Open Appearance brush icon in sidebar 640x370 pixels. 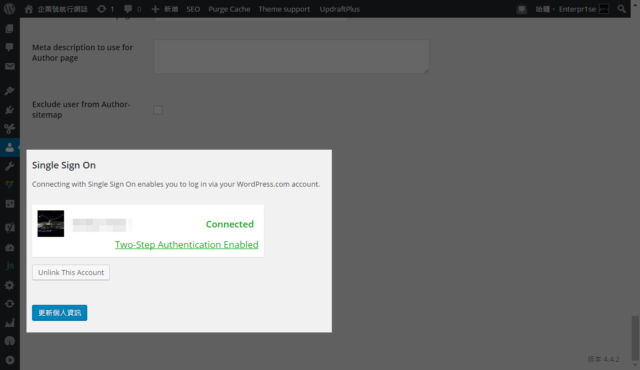point(9,91)
